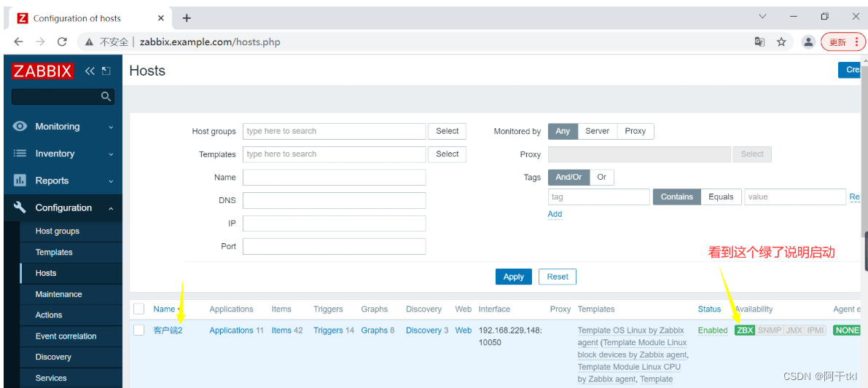Open Items link for 客户端2

pyautogui.click(x=281, y=330)
